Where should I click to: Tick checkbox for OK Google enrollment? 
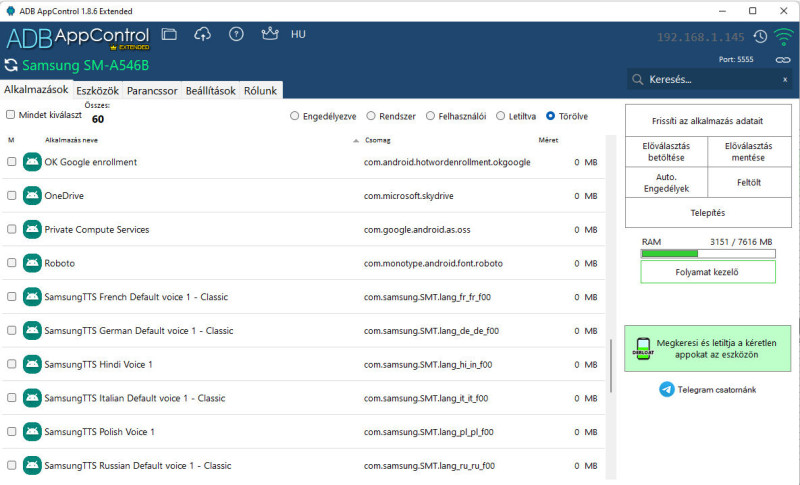coord(11,162)
